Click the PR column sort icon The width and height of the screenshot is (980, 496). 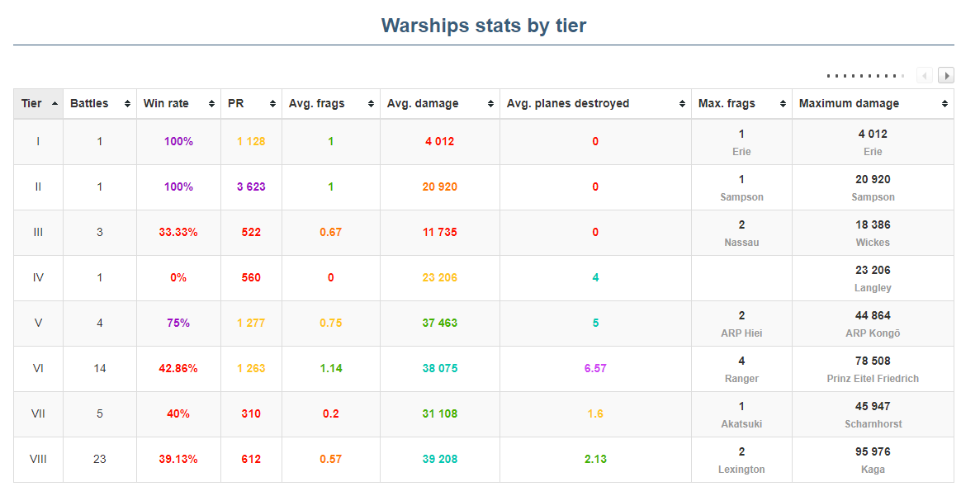pyautogui.click(x=272, y=104)
